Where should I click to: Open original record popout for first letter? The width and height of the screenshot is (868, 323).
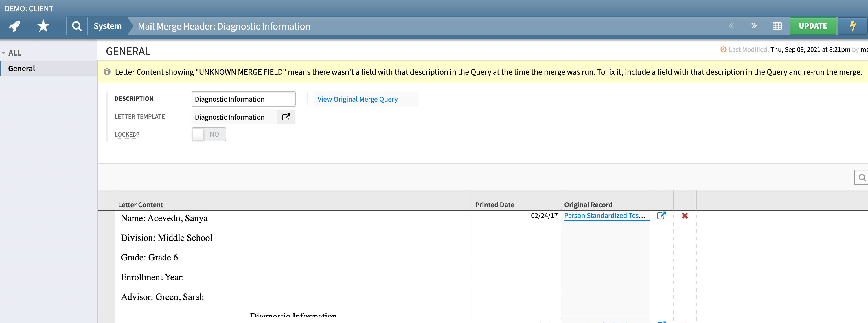661,215
